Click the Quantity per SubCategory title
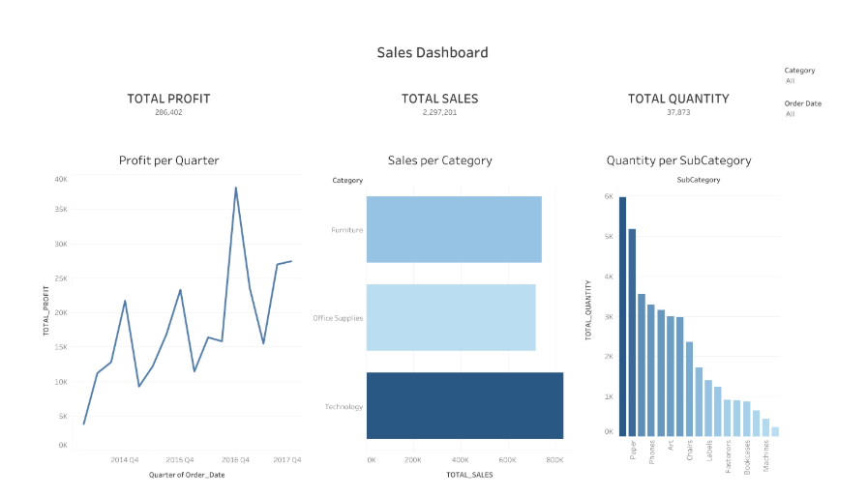This screenshot has width=868, height=496. pyautogui.click(x=678, y=160)
